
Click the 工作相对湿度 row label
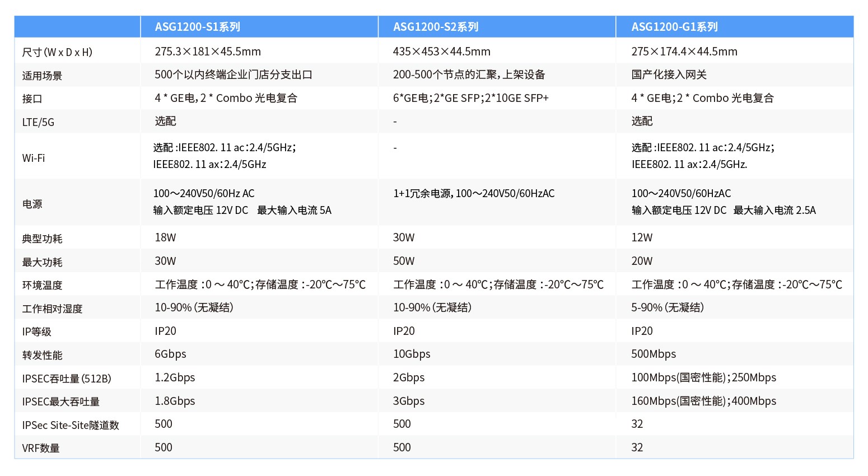(52, 309)
